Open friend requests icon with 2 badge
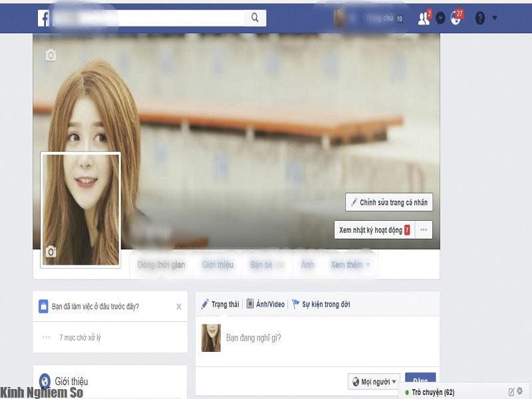The height and width of the screenshot is (399, 532). 424,18
